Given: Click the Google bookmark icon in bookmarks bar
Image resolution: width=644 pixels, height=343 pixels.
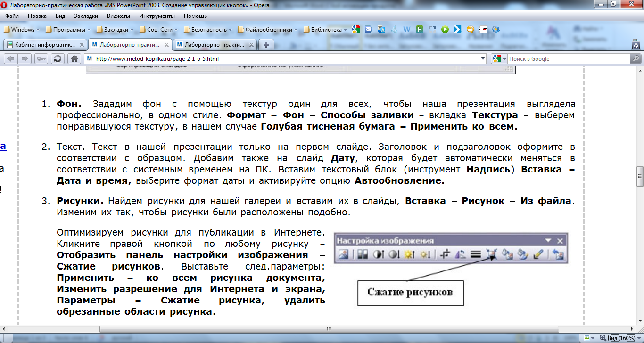Looking at the screenshot, I should pyautogui.click(x=356, y=29).
